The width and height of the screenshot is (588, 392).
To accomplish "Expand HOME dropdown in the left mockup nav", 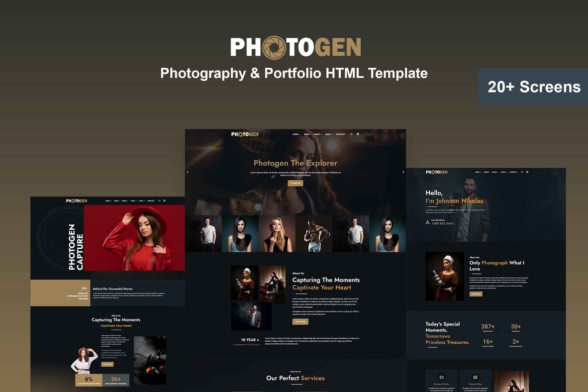I will tap(108, 201).
